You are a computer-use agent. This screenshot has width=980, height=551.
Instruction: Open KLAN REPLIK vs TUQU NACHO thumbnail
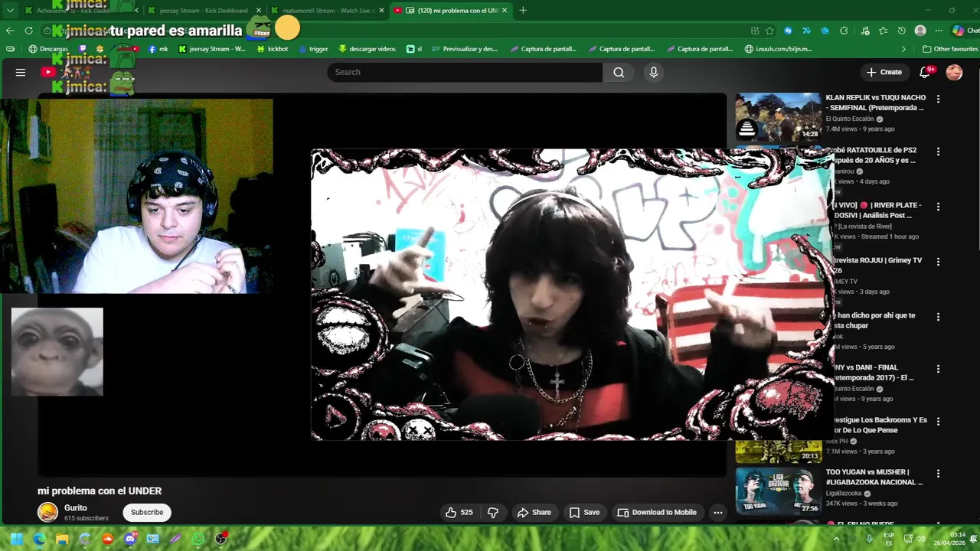tap(779, 117)
